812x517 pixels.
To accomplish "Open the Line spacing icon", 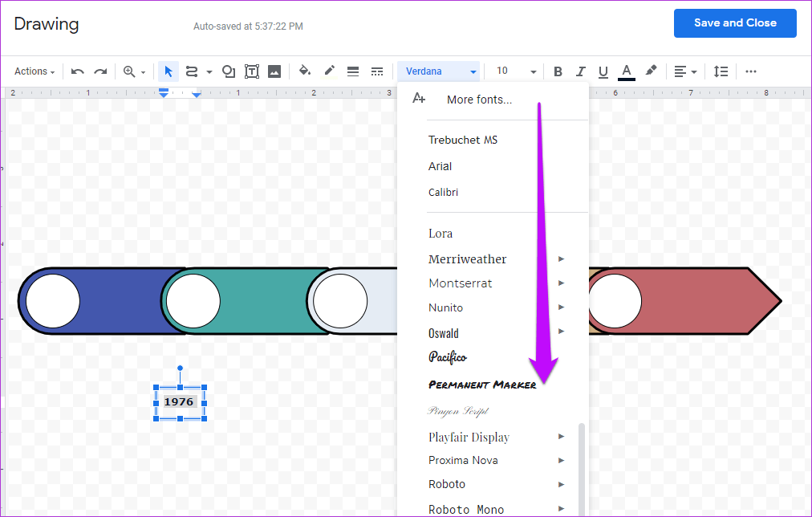I will 721,71.
